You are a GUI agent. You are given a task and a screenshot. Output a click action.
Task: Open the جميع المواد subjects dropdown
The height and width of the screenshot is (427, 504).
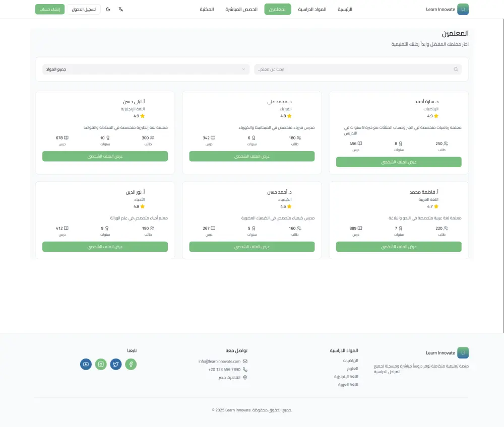pyautogui.click(x=145, y=69)
